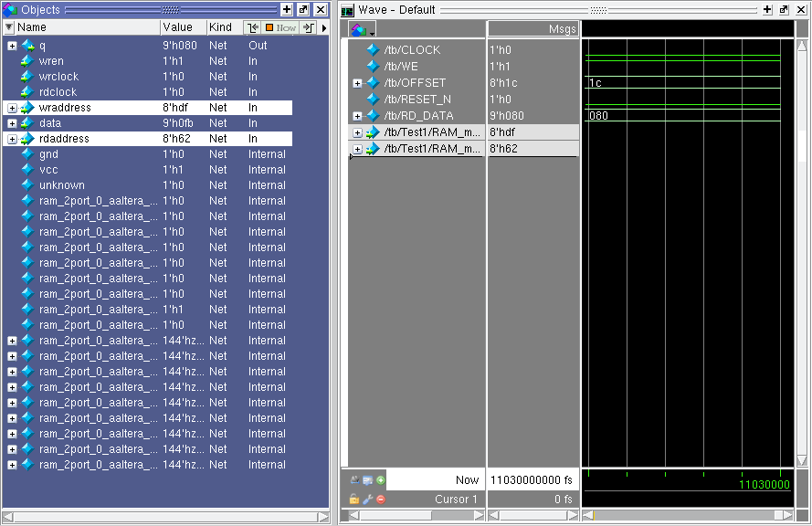
Task: Toggle the leftmost grid/timeline icon beside Now
Action: [353, 480]
